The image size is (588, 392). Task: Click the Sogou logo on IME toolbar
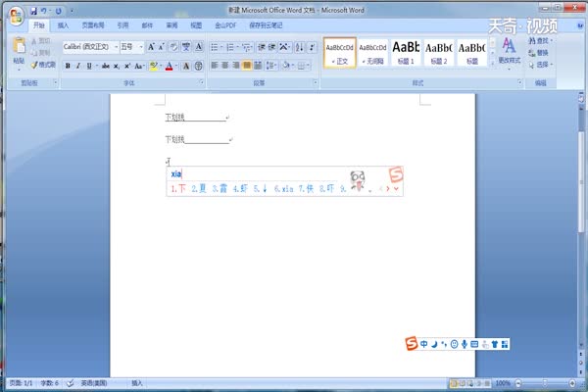click(412, 345)
